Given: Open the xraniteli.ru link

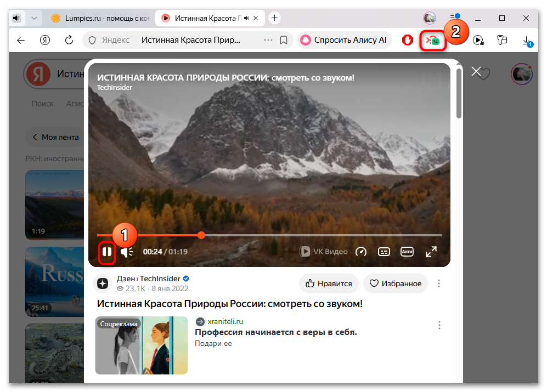Looking at the screenshot, I should pos(225,322).
